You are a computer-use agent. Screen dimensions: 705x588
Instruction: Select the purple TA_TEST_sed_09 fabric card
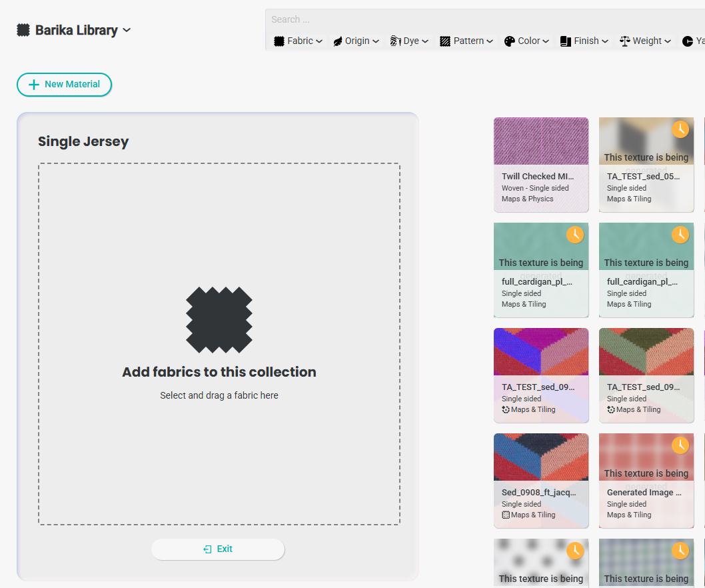[541, 375]
